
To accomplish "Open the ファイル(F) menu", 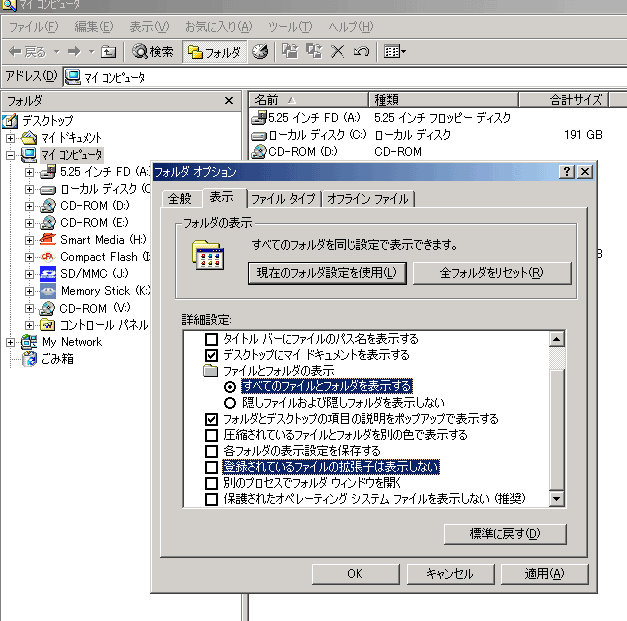I will (34, 27).
